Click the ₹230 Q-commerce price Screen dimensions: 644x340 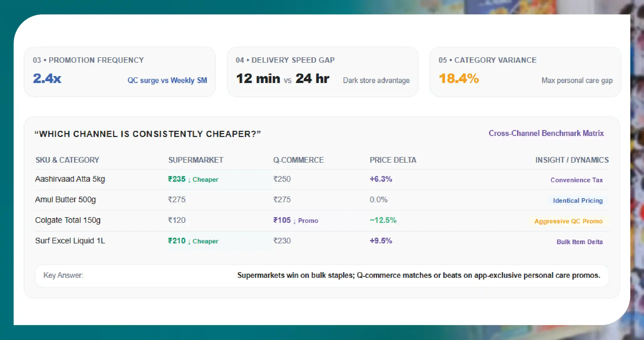click(282, 241)
